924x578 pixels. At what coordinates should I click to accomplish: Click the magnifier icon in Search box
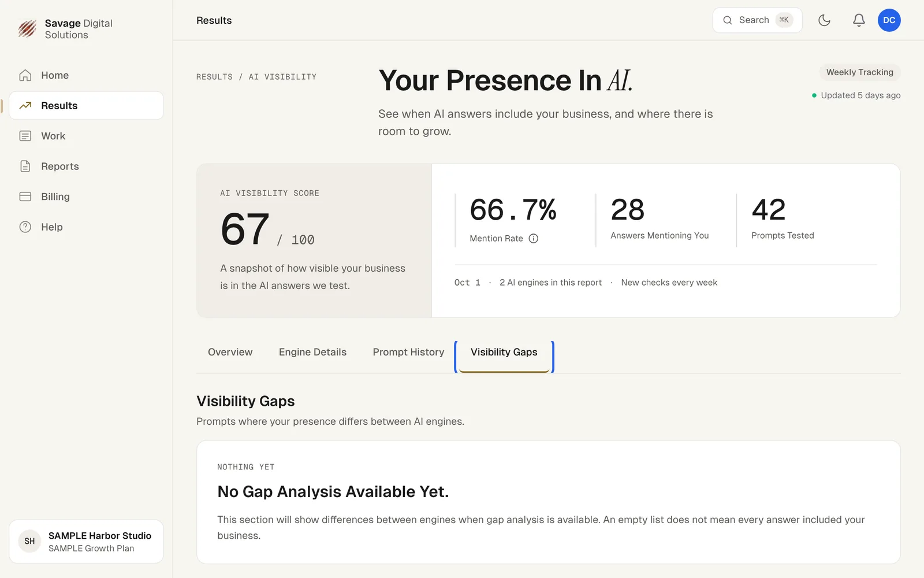(x=728, y=20)
